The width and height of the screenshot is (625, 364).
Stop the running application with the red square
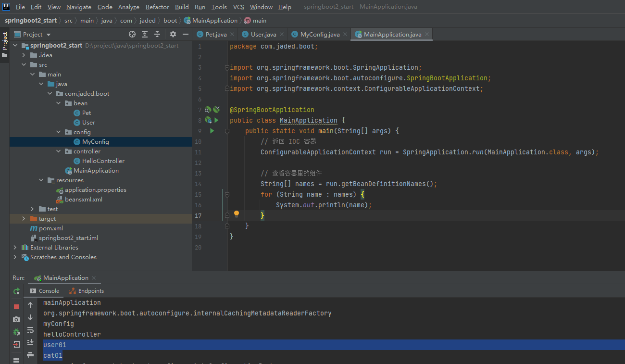(x=16, y=306)
